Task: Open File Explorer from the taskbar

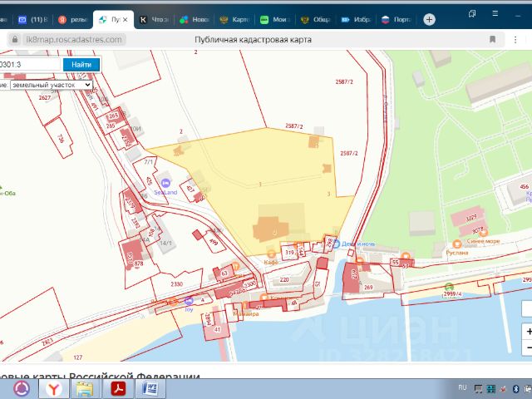Action: pyautogui.click(x=85, y=387)
